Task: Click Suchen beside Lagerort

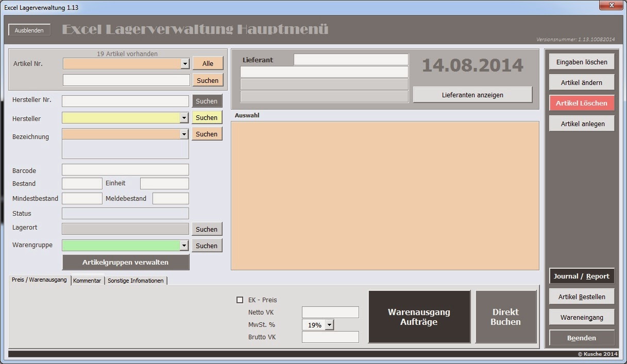Action: click(207, 229)
